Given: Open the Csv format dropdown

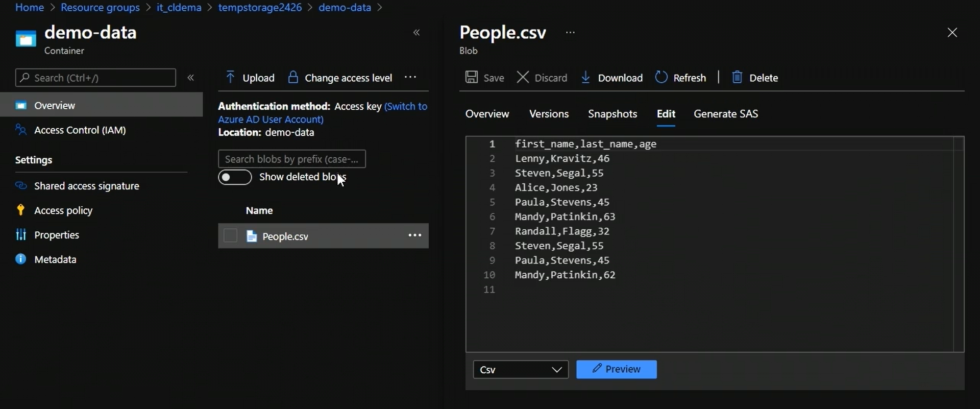Looking at the screenshot, I should pos(521,370).
